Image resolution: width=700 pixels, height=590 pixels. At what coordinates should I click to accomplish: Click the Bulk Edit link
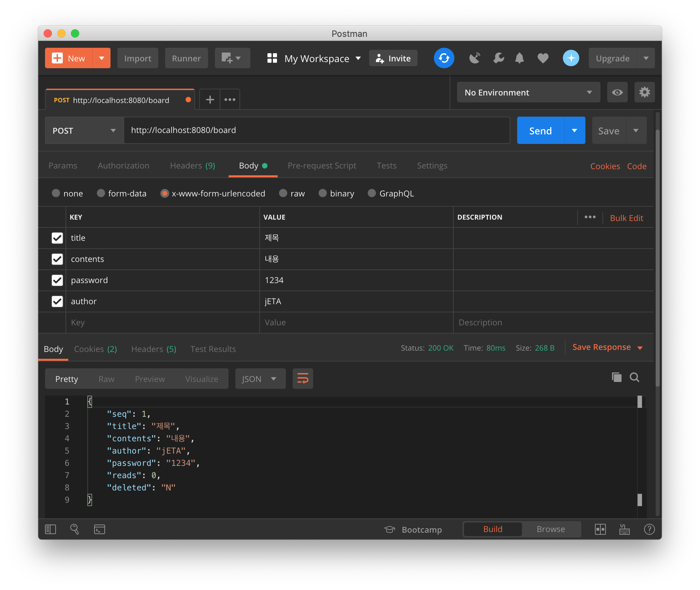tap(626, 218)
